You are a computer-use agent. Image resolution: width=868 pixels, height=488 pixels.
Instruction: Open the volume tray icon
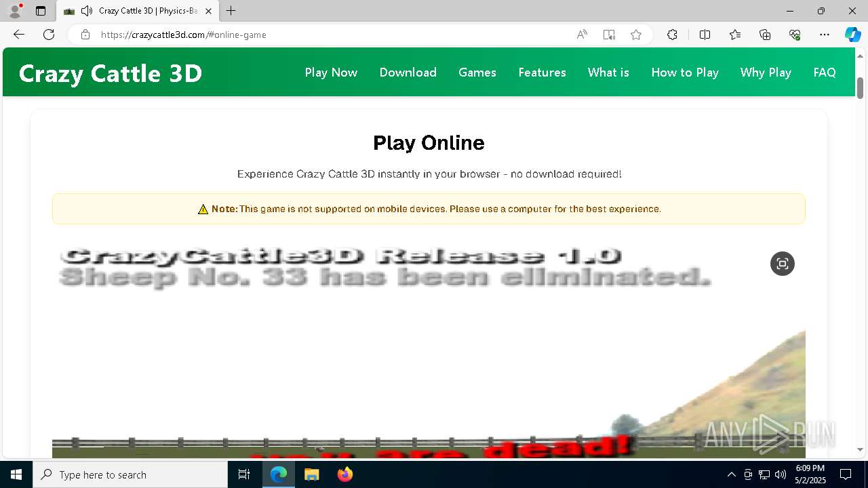click(781, 474)
